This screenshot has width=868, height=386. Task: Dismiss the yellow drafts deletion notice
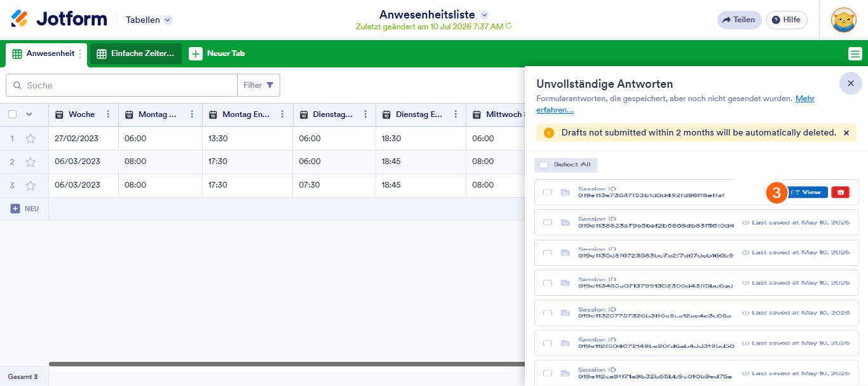846,133
